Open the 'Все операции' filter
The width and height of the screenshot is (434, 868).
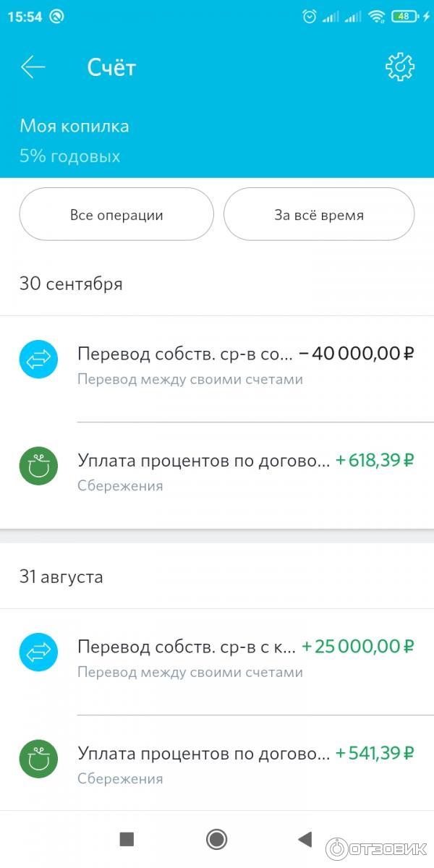(x=116, y=215)
